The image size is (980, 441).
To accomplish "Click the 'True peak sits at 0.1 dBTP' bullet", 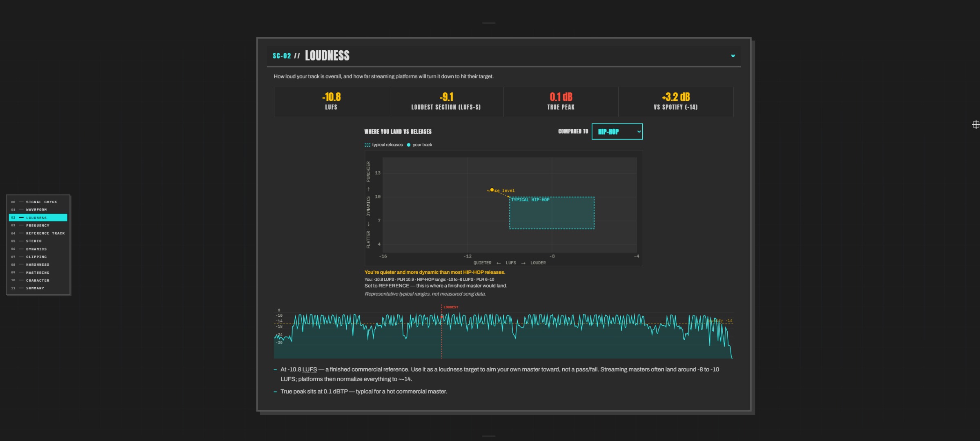I will [x=363, y=392].
